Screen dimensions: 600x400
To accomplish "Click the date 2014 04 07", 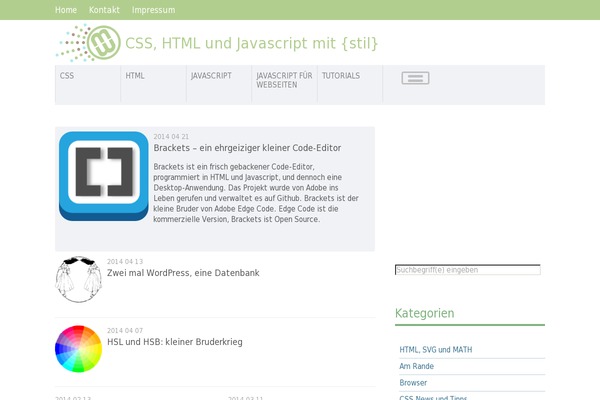I will tap(125, 330).
